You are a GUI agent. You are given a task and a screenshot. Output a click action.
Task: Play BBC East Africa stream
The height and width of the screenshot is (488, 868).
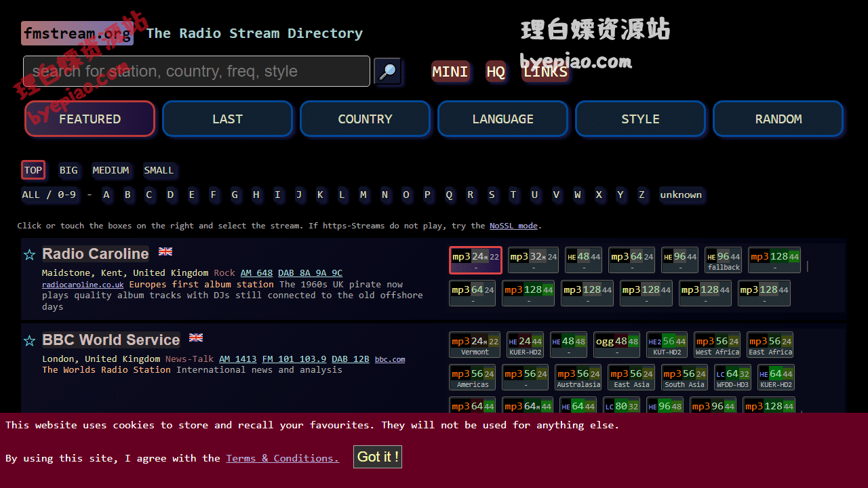click(x=770, y=345)
